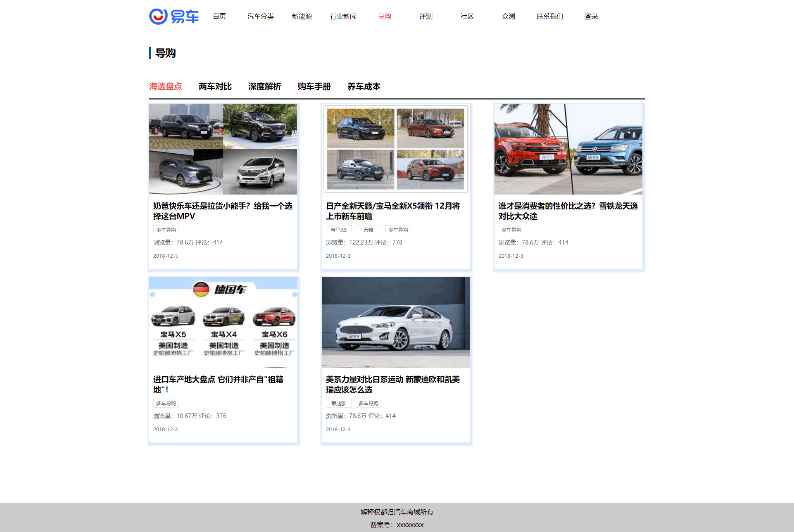The width and height of the screenshot is (794, 532).
Task: Open 联系我们 navigation item
Action: pyautogui.click(x=550, y=17)
